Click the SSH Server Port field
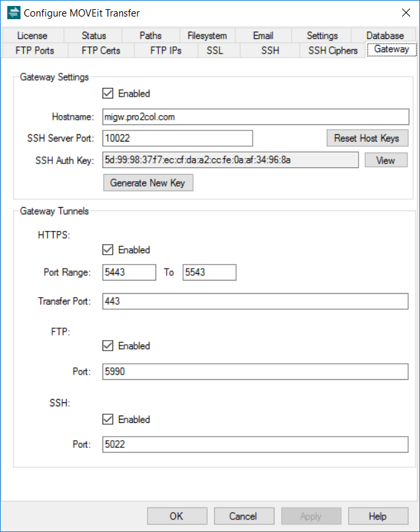 177,138
